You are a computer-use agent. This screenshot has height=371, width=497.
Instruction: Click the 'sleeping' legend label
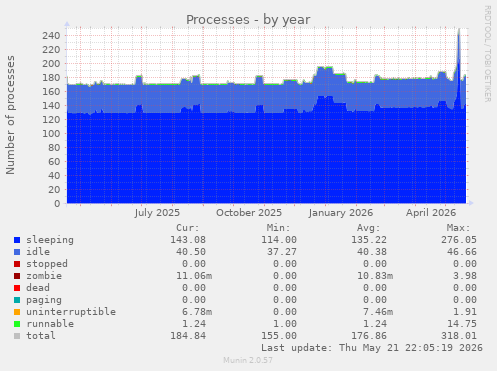[x=50, y=240]
